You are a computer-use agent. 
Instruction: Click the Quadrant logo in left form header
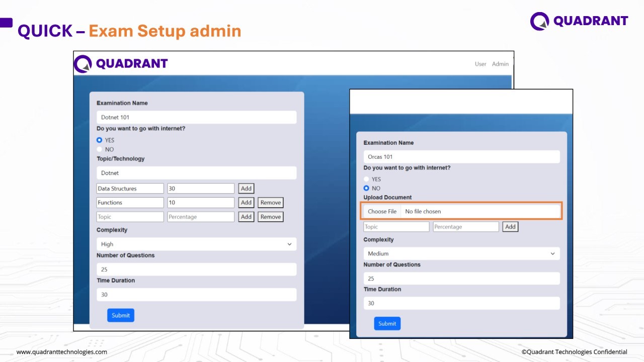121,64
